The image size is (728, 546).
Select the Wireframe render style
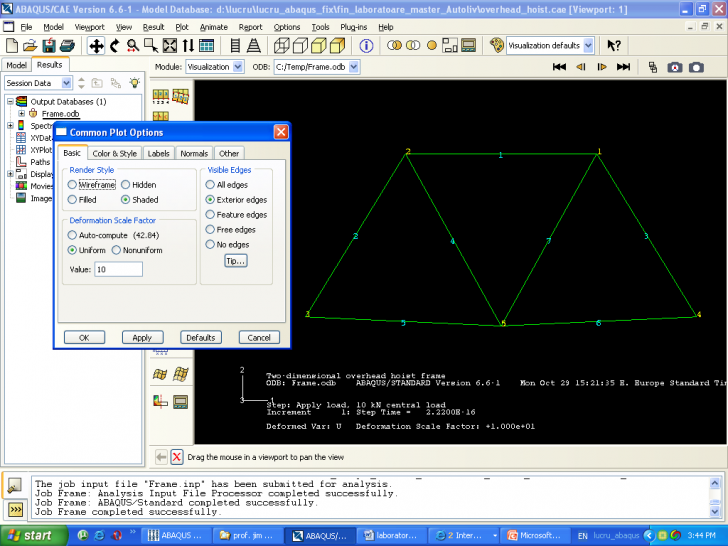click(72, 185)
